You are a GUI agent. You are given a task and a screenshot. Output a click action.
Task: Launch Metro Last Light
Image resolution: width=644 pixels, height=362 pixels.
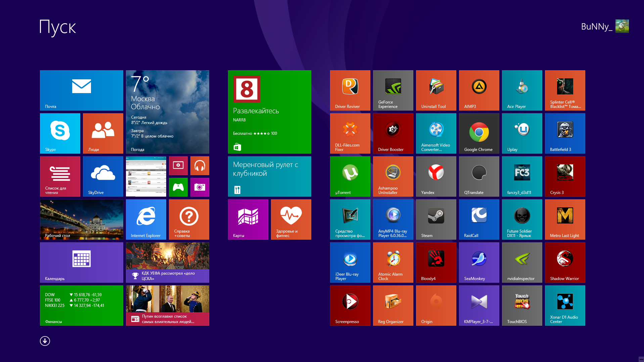(x=565, y=219)
